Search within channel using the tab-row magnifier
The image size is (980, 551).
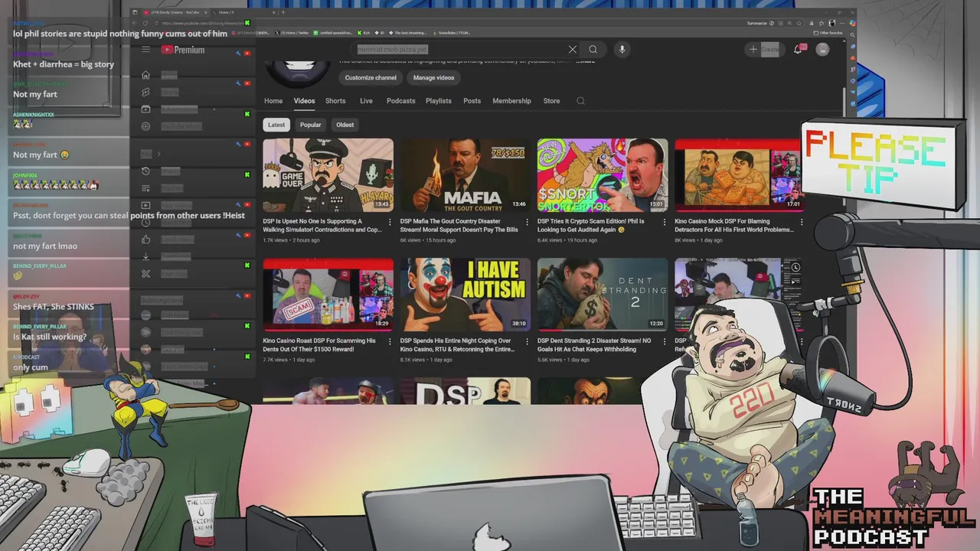pos(580,101)
